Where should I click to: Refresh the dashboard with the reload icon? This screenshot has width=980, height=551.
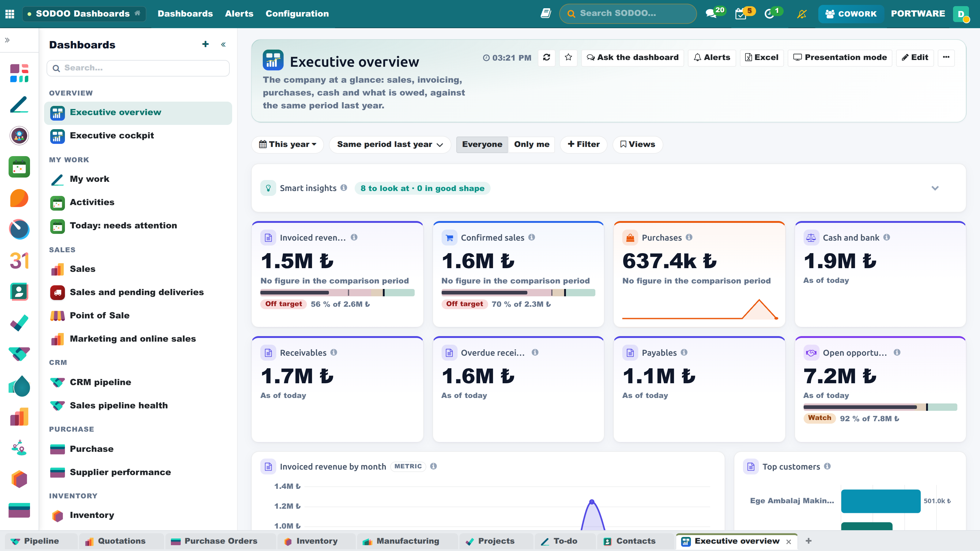546,58
